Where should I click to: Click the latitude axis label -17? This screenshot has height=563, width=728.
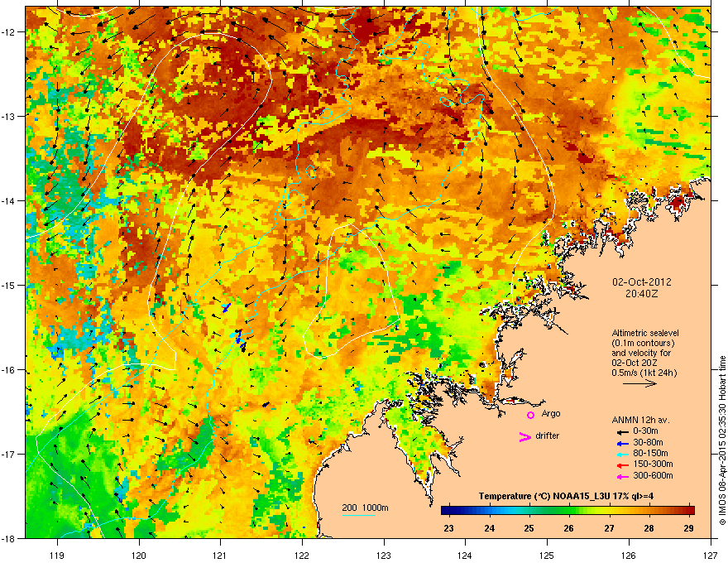(x=8, y=454)
